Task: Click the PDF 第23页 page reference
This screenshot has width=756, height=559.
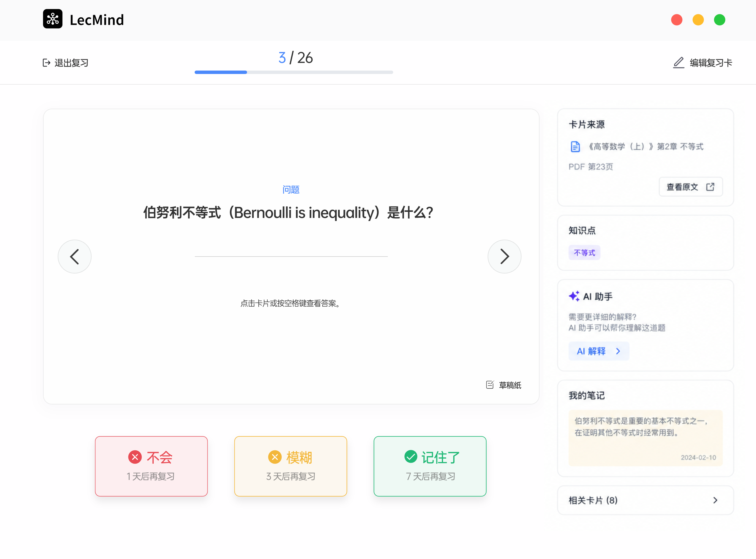Action: [591, 167]
